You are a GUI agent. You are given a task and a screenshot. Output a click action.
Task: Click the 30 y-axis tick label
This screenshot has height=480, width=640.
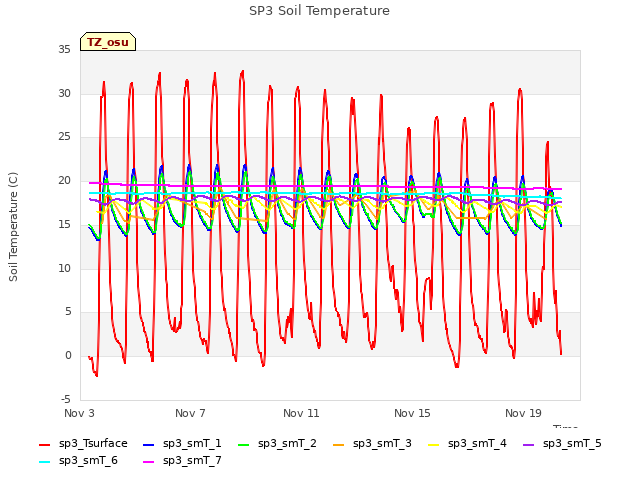64,93
